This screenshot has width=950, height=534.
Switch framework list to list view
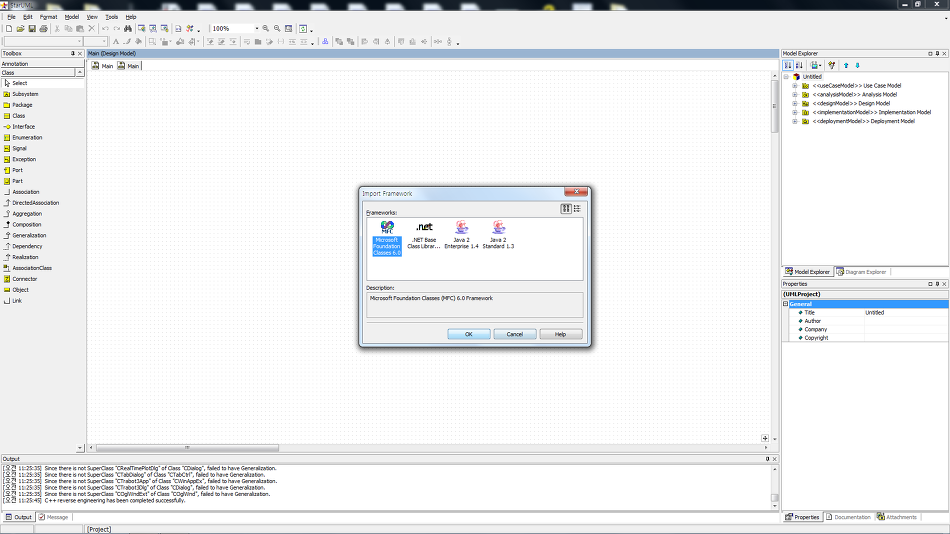pyautogui.click(x=577, y=208)
